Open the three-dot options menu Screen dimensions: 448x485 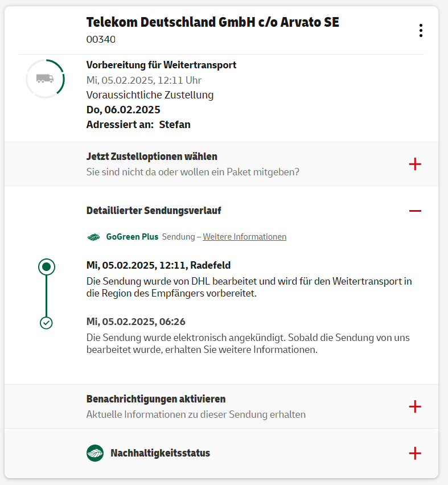[421, 31]
